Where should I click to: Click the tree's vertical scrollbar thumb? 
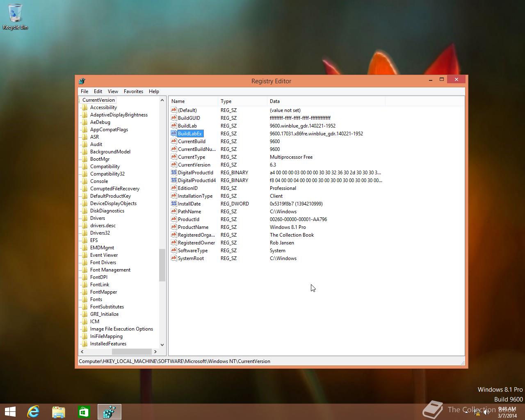(162, 265)
